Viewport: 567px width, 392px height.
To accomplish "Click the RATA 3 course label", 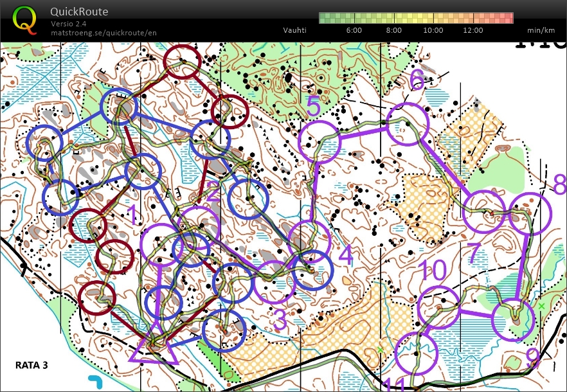I will [32, 366].
